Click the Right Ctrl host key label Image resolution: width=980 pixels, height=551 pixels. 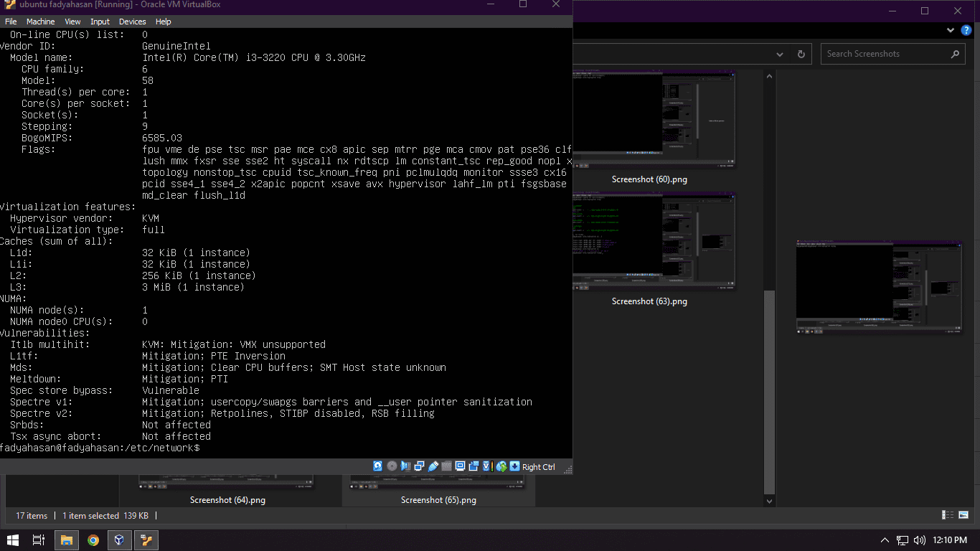(539, 467)
